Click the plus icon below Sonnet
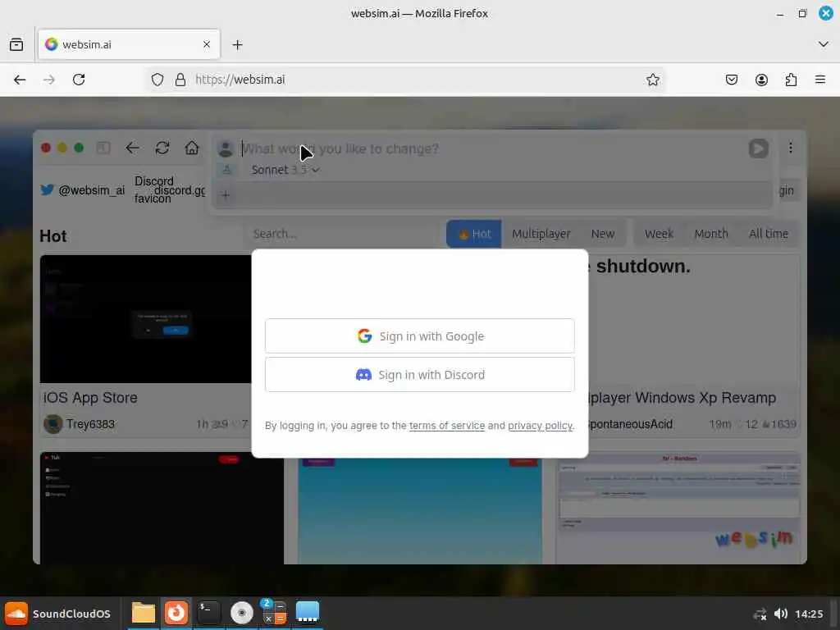The width and height of the screenshot is (840, 630). [226, 195]
